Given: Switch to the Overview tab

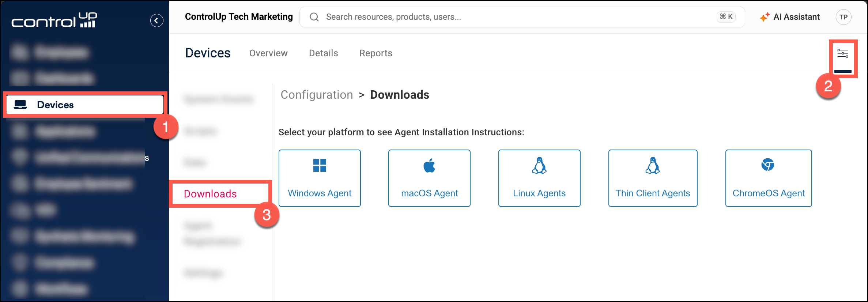Looking at the screenshot, I should (268, 53).
